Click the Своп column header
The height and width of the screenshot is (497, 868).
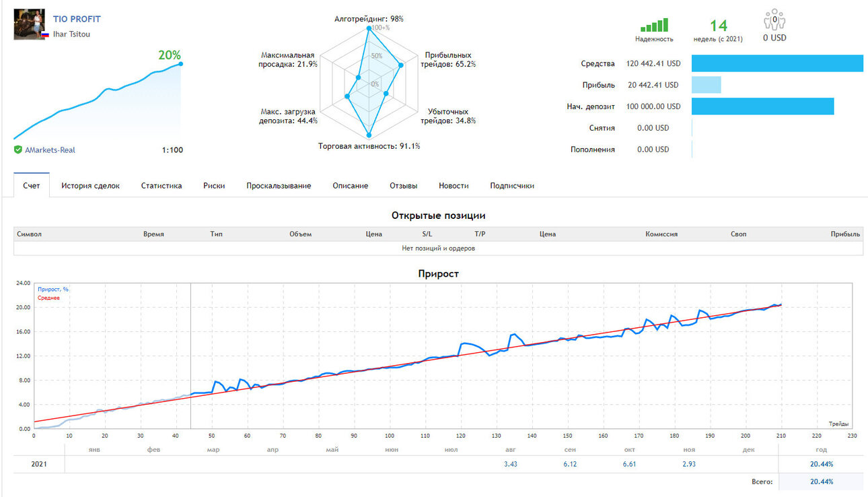(x=738, y=234)
